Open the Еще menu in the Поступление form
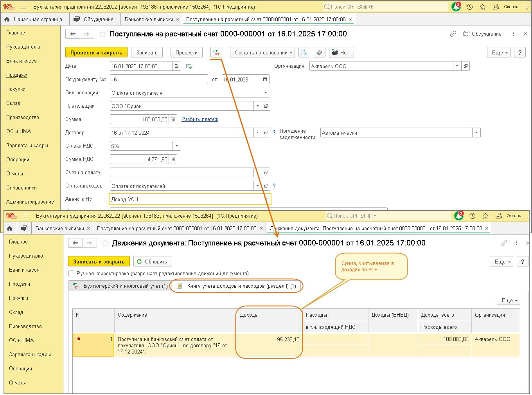Image resolution: width=532 pixels, height=395 pixels. click(x=499, y=52)
